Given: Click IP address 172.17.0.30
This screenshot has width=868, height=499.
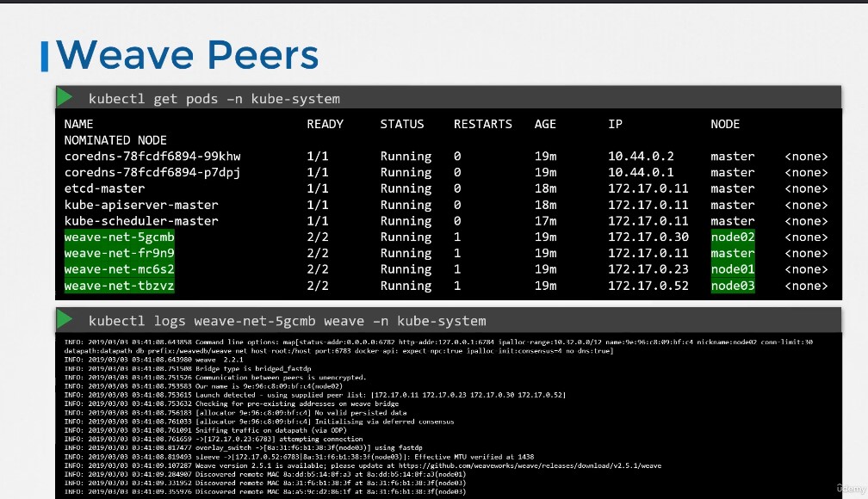Looking at the screenshot, I should tap(648, 237).
